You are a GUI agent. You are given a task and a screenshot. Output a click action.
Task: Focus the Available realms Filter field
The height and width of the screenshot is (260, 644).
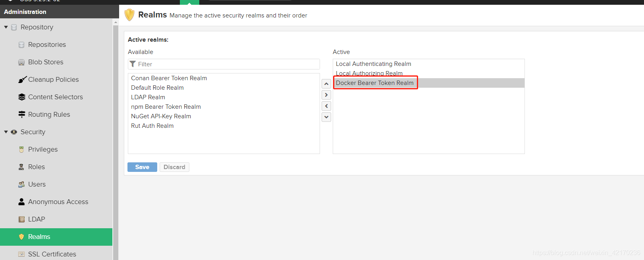pos(224,64)
